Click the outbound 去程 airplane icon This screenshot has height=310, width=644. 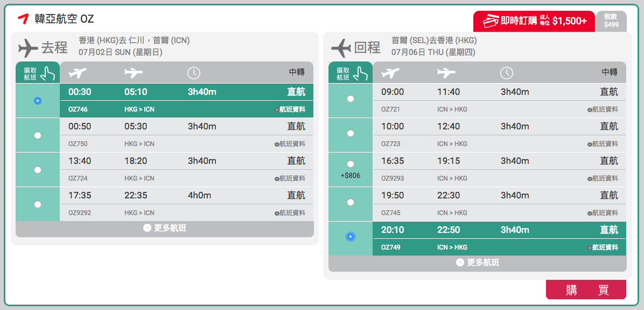pyautogui.click(x=28, y=48)
